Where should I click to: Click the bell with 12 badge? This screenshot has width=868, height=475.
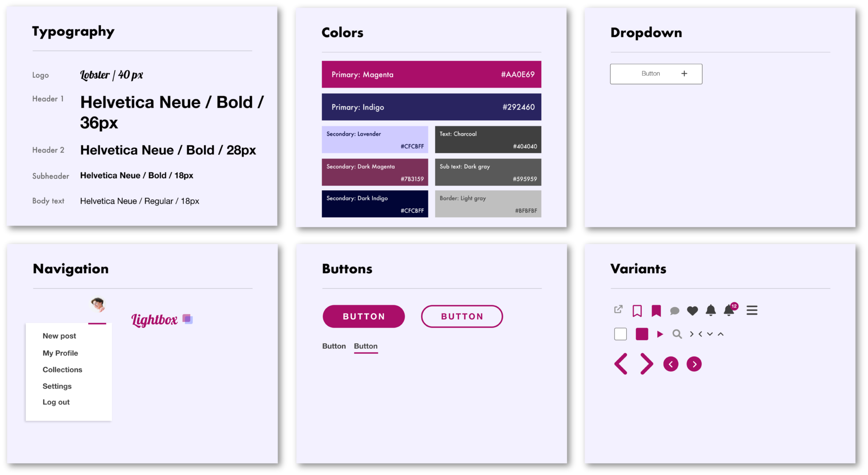pyautogui.click(x=729, y=310)
